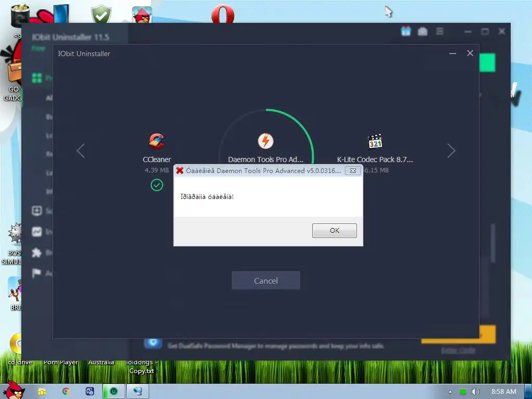The image size is (532, 399).
Task: Select the K-Lite Codec Pack icon
Action: pos(375,141)
